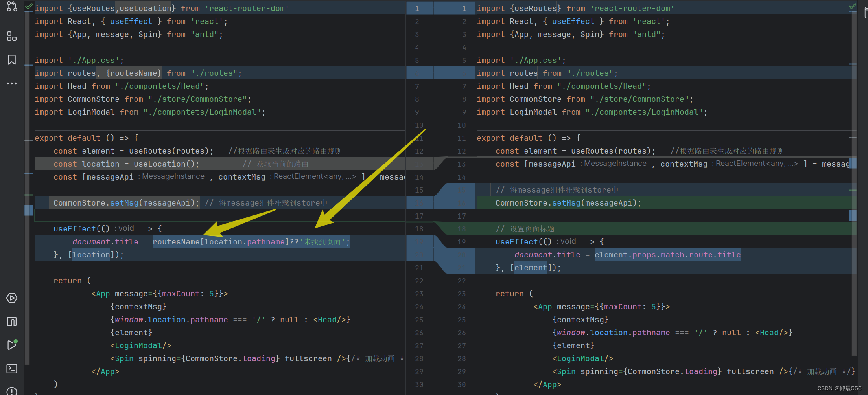
Task: Click '{contextMsg}' in the right pane
Action: (x=581, y=320)
